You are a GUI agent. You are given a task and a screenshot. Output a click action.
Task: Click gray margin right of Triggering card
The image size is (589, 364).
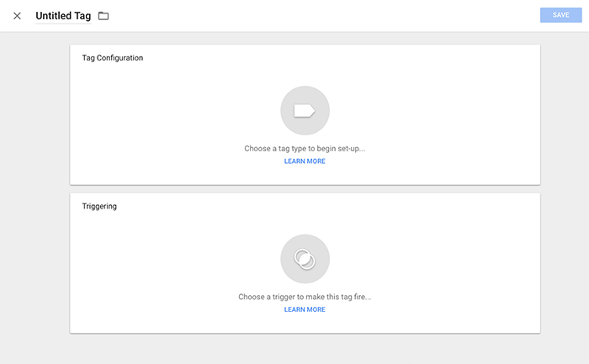tap(565, 262)
